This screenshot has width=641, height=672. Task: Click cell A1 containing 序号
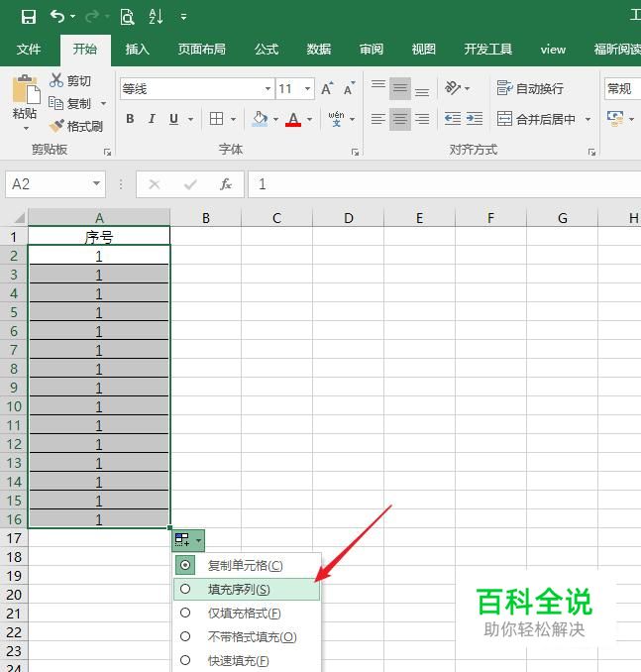point(99,236)
